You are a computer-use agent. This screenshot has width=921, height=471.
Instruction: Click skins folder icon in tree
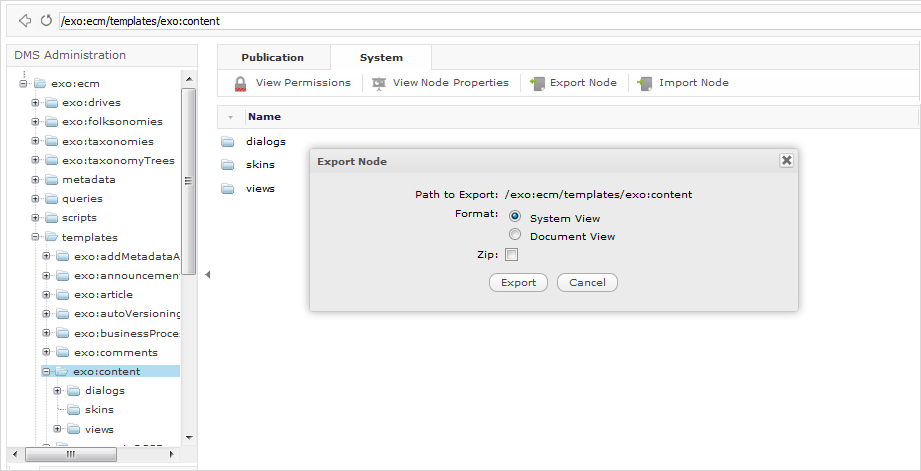click(74, 409)
